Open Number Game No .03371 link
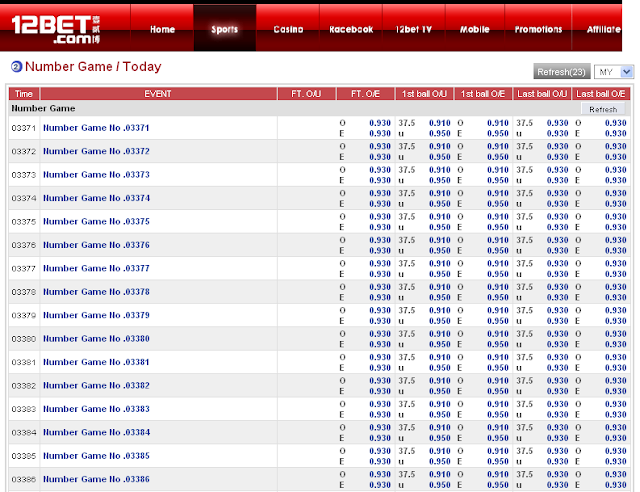Screen dimensions: 640x492 (96, 128)
